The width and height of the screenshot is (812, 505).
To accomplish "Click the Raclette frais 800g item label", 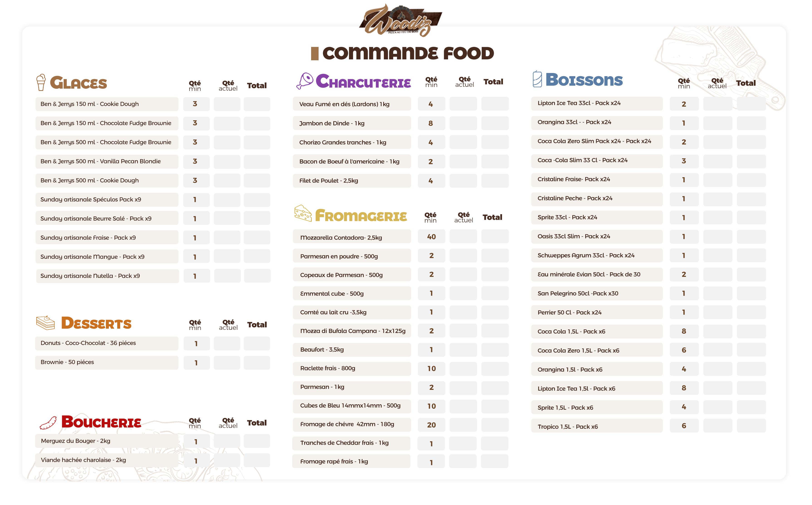I will point(327,368).
